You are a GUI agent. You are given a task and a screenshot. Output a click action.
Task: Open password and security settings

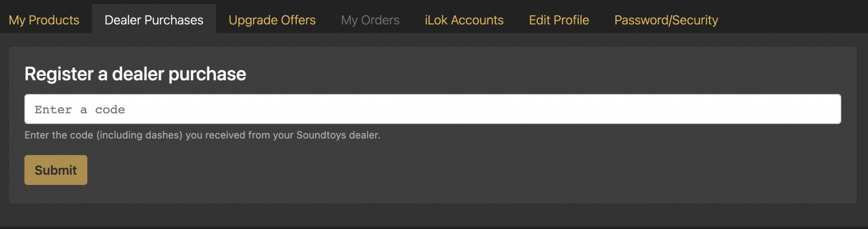point(666,20)
